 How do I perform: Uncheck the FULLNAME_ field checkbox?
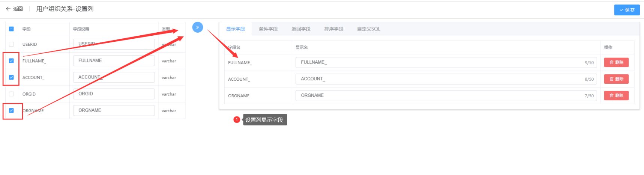tap(11, 60)
